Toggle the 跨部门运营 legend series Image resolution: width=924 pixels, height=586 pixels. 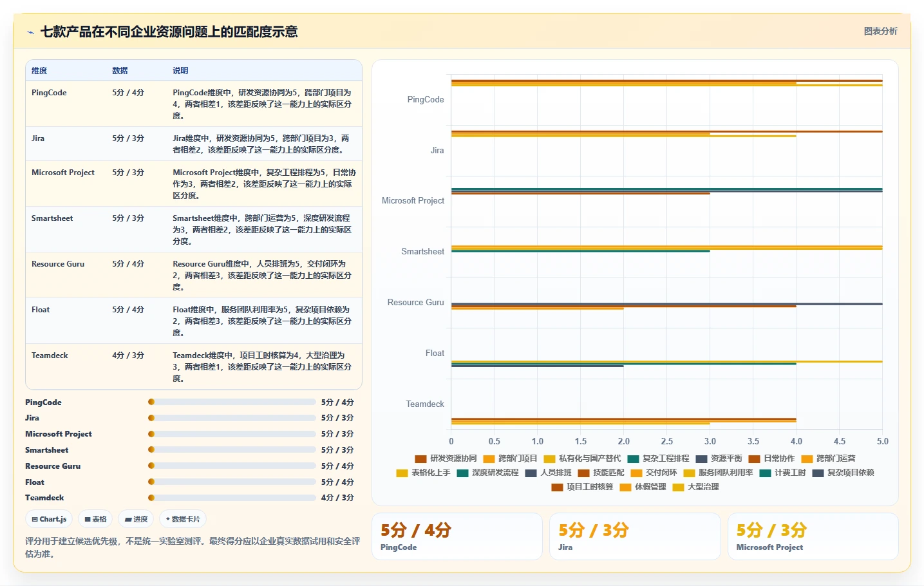point(828,458)
